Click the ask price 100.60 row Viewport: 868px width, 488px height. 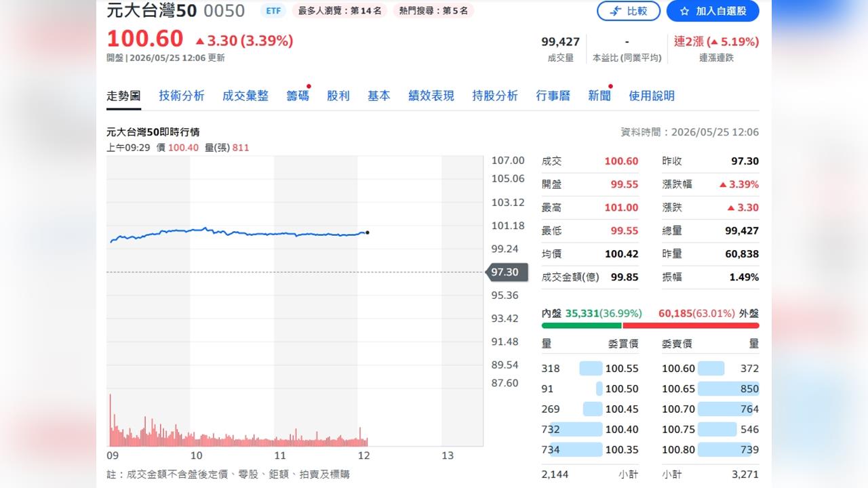click(711, 369)
